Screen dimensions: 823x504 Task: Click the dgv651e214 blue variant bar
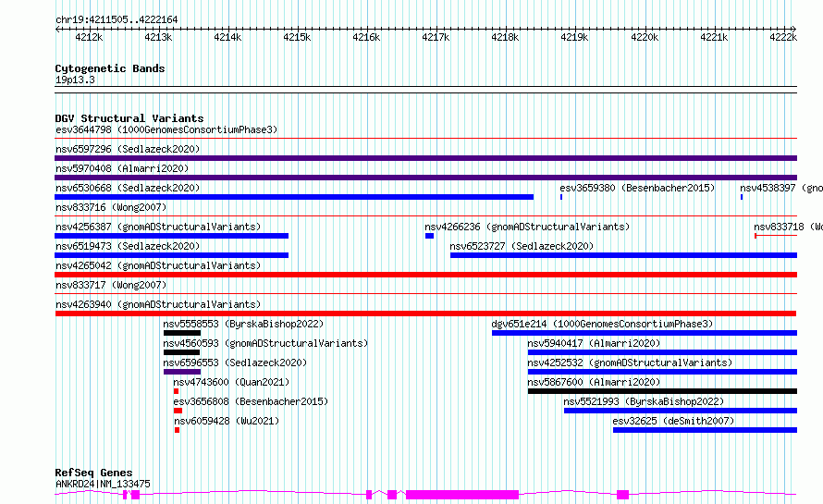pos(645,333)
